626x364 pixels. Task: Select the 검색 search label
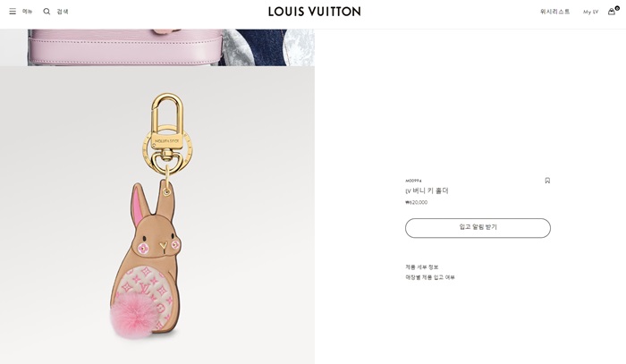63,12
